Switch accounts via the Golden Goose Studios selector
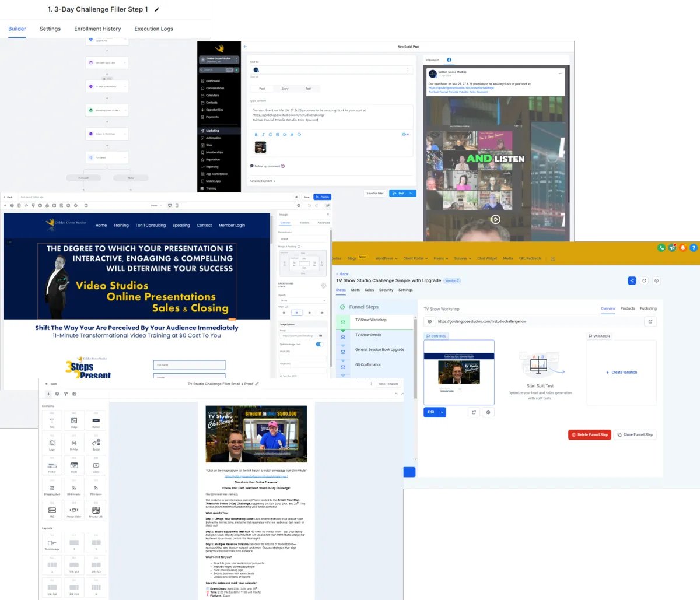This screenshot has height=600, width=700. [x=219, y=59]
